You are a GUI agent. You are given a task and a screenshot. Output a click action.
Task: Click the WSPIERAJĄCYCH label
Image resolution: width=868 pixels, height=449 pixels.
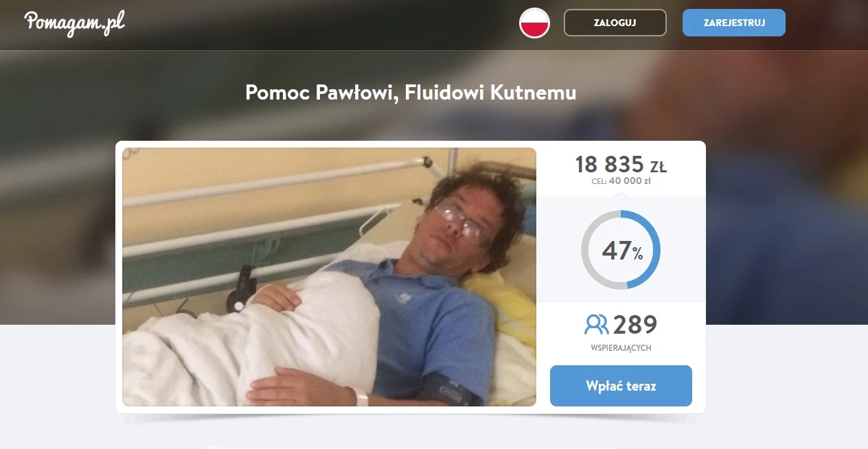(x=621, y=348)
